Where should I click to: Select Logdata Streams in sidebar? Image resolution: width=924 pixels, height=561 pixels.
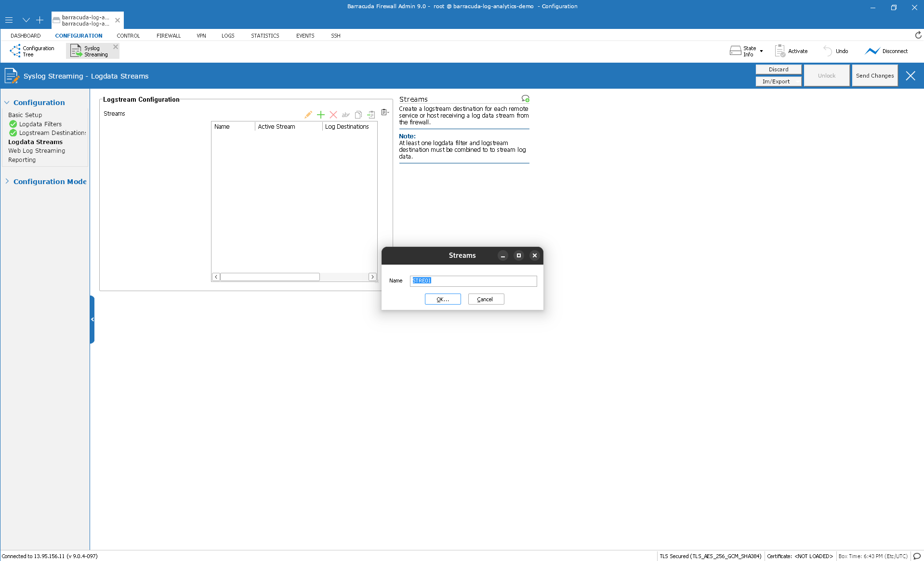point(35,142)
